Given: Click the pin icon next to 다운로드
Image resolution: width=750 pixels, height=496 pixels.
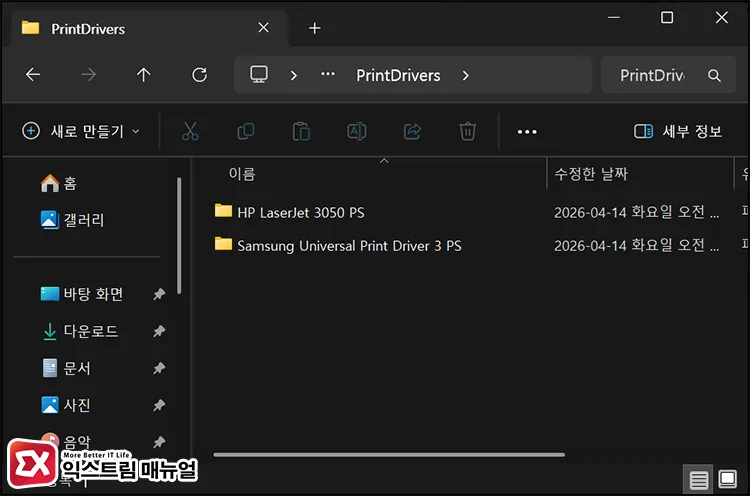Looking at the screenshot, I should coord(159,331).
